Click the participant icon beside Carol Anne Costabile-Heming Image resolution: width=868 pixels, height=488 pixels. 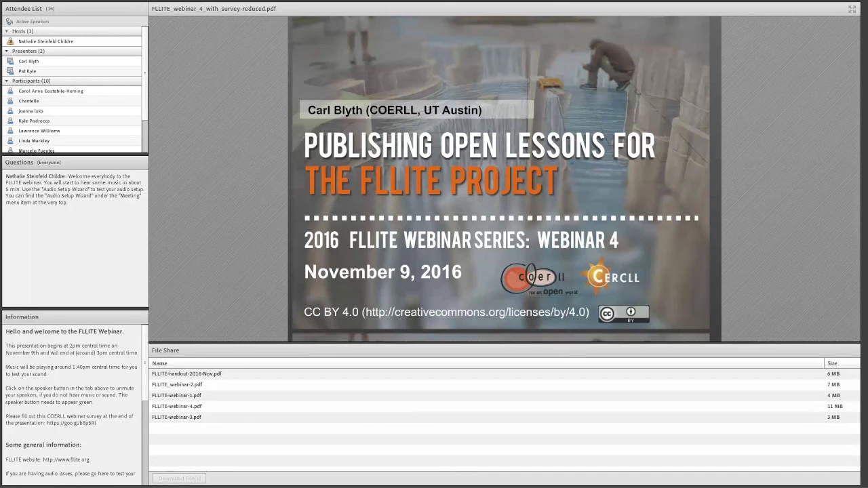click(x=10, y=91)
